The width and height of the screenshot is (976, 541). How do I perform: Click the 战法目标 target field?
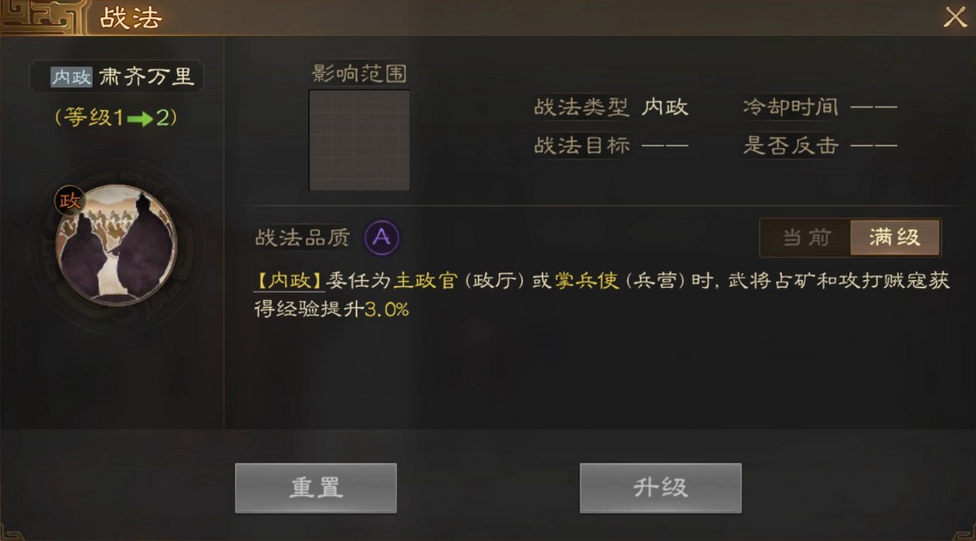pos(611,146)
